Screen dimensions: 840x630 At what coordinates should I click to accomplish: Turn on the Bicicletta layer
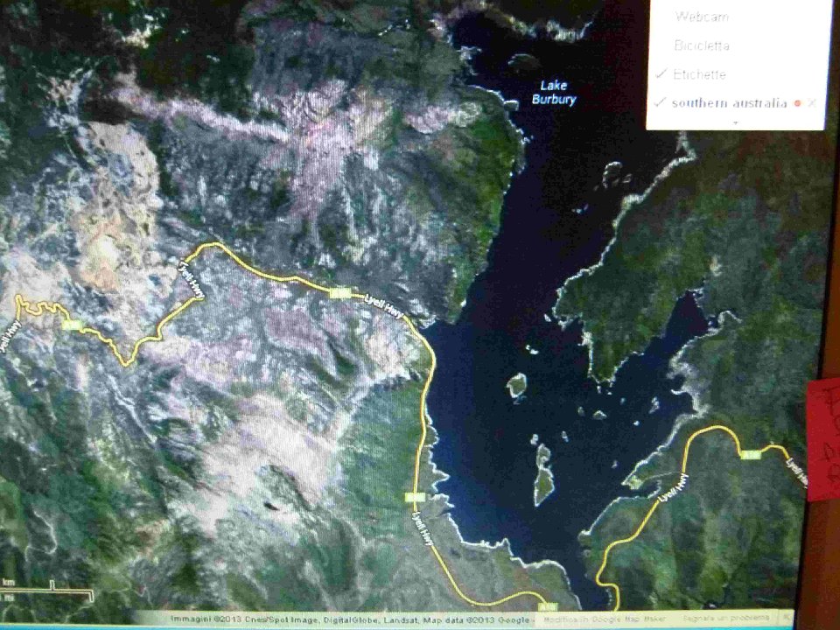[701, 45]
